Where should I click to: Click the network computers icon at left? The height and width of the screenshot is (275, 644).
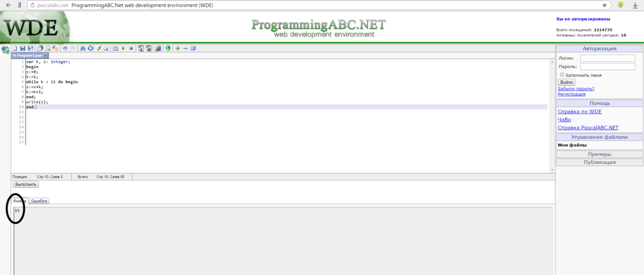(x=5, y=50)
